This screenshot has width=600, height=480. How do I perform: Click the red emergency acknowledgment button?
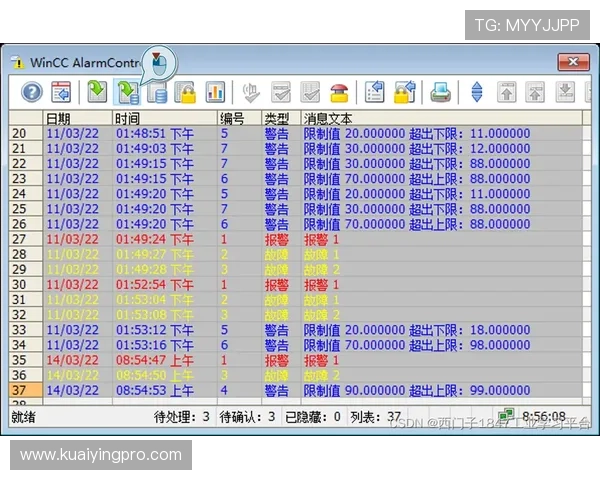click(339, 93)
